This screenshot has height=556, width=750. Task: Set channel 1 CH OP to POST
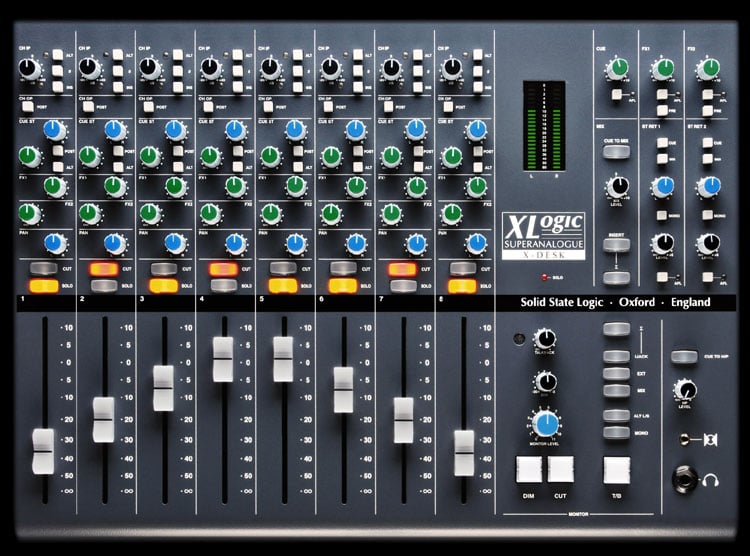click(28, 107)
